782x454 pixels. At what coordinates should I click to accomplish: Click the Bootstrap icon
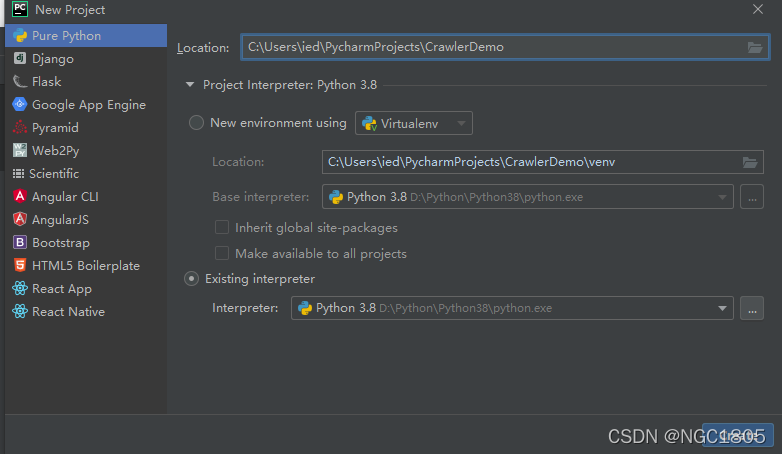pos(19,242)
